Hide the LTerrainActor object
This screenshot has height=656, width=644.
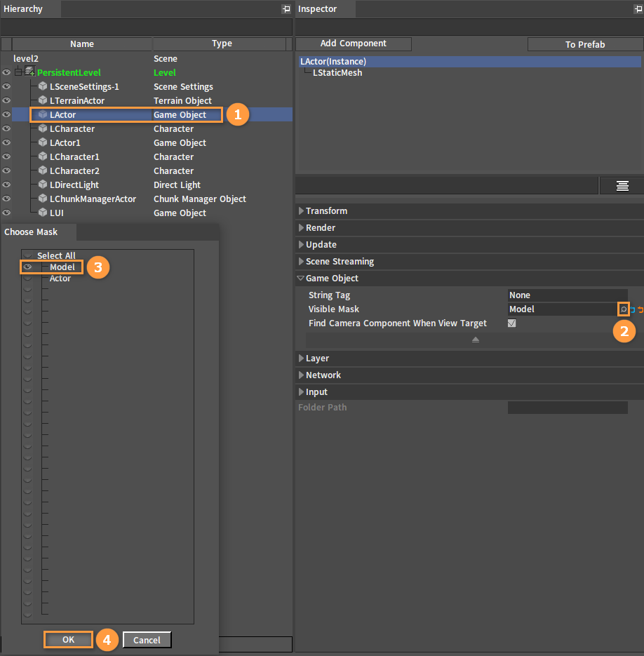point(6,100)
